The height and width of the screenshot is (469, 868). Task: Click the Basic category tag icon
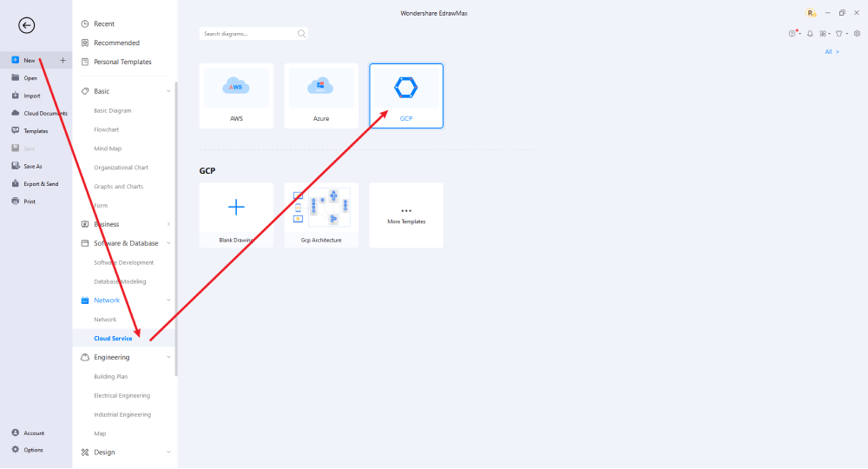(x=85, y=91)
